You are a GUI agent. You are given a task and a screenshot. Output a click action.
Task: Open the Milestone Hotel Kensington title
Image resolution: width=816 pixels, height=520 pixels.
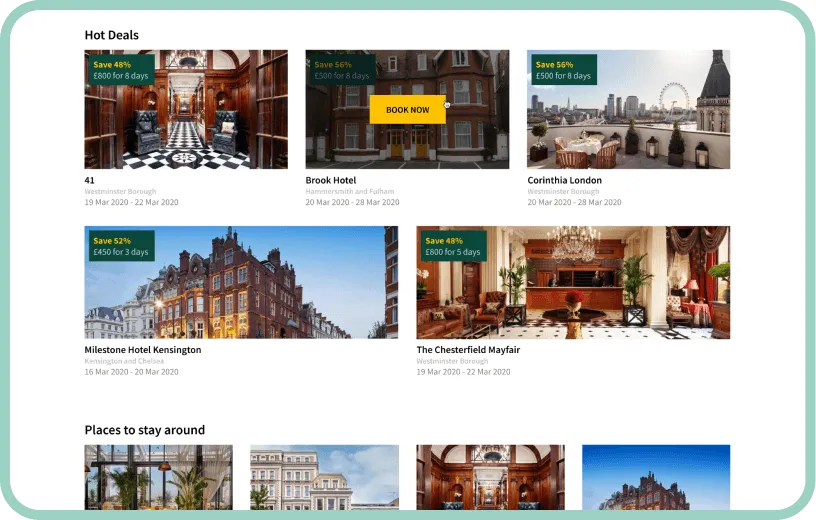coord(143,350)
